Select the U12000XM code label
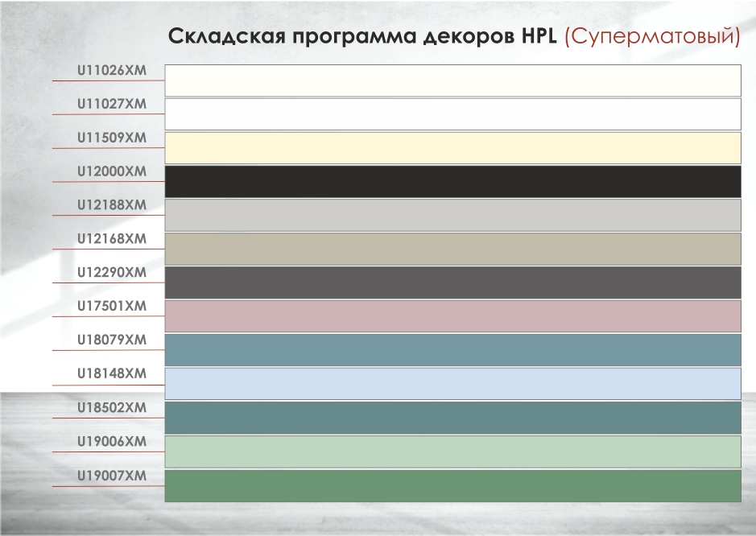Image resolution: width=756 pixels, height=536 pixels. [x=110, y=172]
